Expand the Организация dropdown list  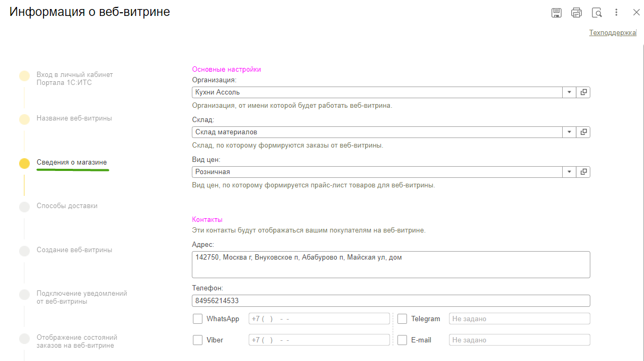[569, 92]
